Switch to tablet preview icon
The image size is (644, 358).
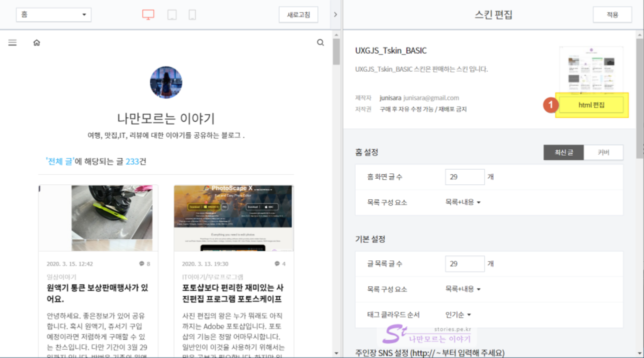[172, 15]
